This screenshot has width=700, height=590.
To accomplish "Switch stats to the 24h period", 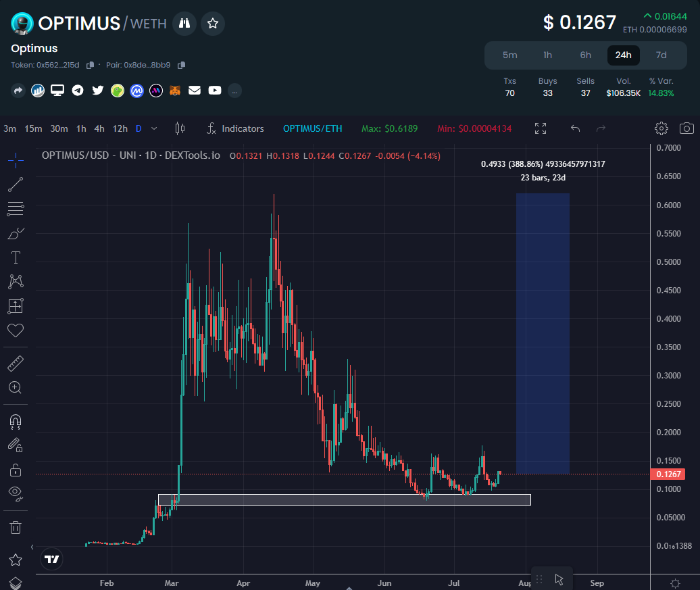I will 624,55.
